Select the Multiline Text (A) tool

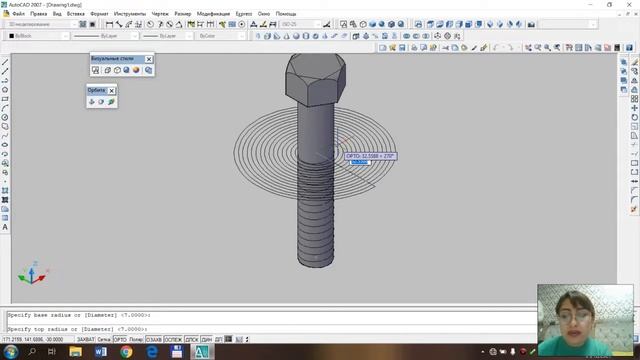click(x=5, y=227)
